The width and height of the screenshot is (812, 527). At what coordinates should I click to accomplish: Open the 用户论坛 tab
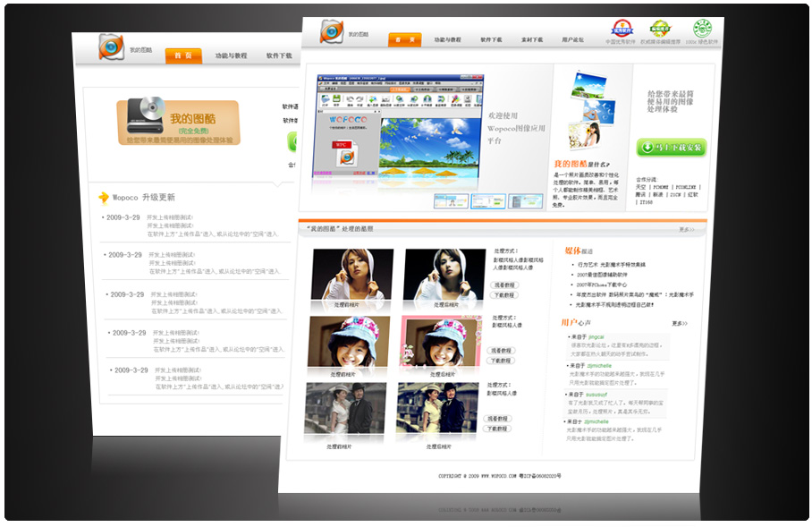pyautogui.click(x=572, y=40)
